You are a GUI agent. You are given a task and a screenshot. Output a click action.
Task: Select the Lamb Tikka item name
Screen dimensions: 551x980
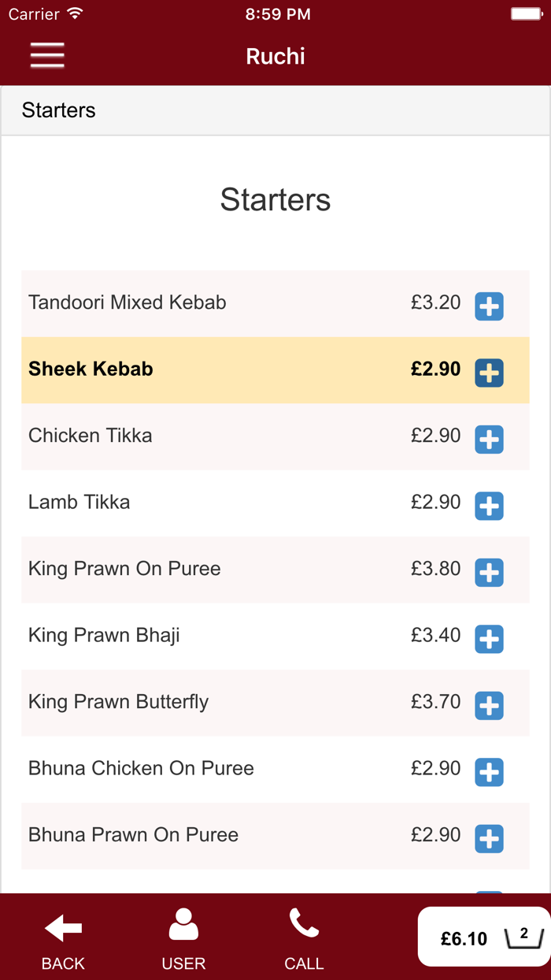(x=80, y=503)
